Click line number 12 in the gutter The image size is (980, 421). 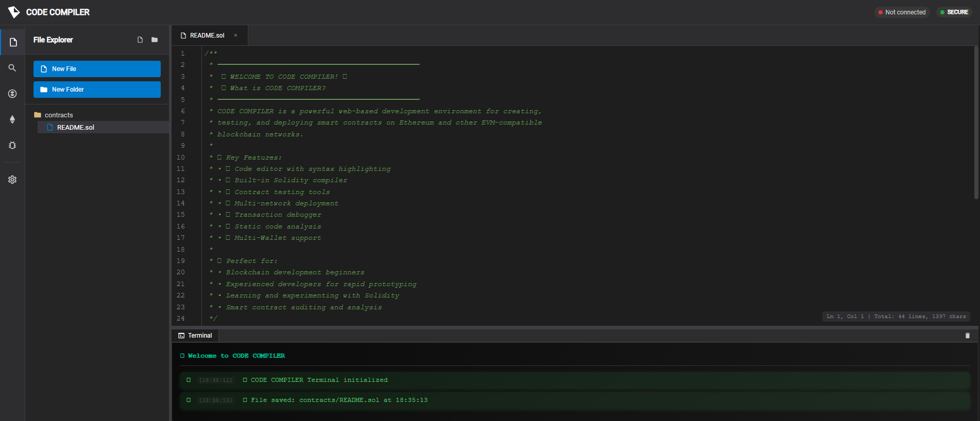click(x=180, y=180)
